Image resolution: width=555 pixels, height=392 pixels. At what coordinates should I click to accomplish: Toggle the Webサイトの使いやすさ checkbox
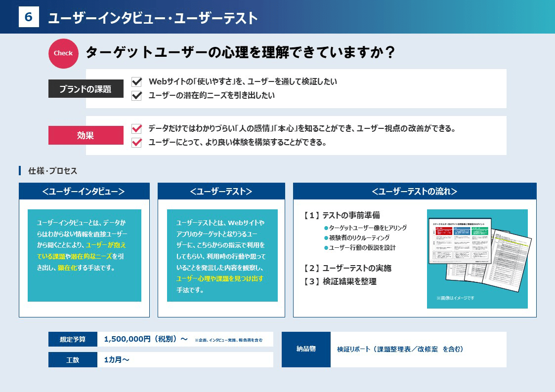[x=137, y=81]
